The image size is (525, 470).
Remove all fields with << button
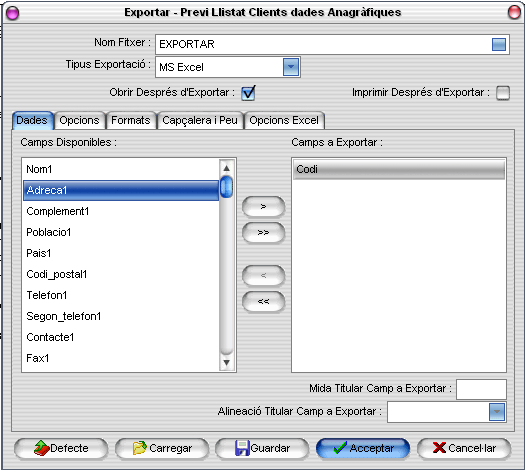[264, 301]
